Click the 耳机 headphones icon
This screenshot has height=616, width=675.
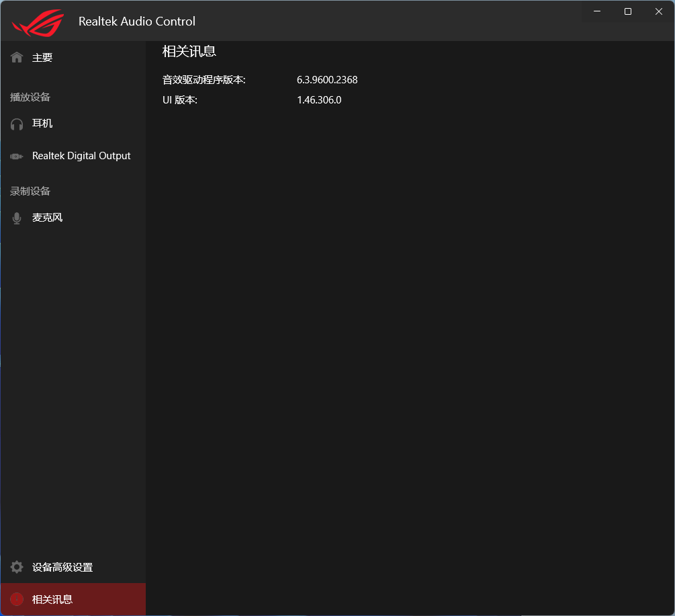pyautogui.click(x=16, y=124)
